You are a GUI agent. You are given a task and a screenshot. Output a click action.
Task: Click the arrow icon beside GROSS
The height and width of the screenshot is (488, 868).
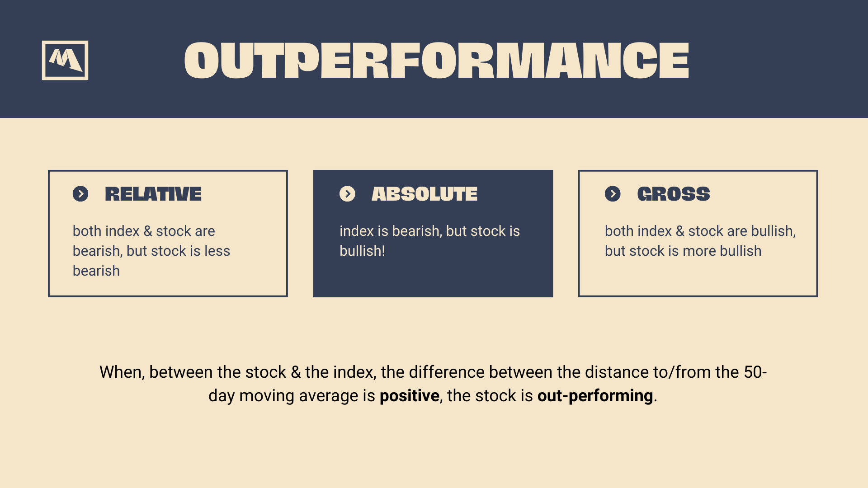click(x=613, y=194)
